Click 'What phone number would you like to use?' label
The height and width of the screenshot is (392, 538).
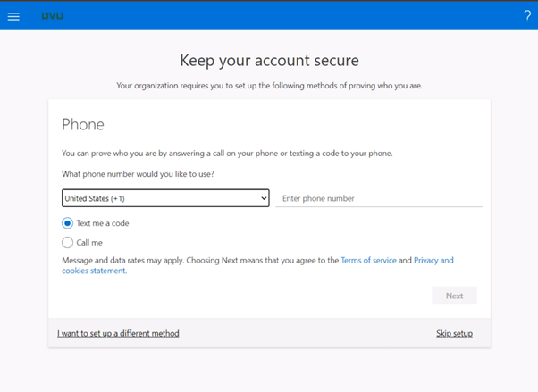click(x=138, y=174)
